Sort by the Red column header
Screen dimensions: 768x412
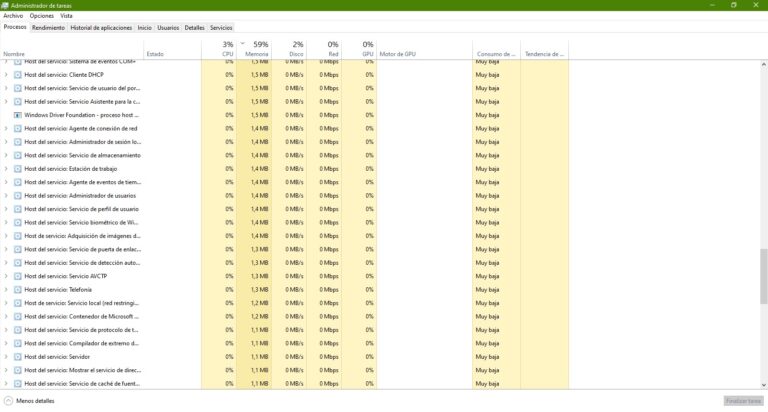click(x=324, y=49)
